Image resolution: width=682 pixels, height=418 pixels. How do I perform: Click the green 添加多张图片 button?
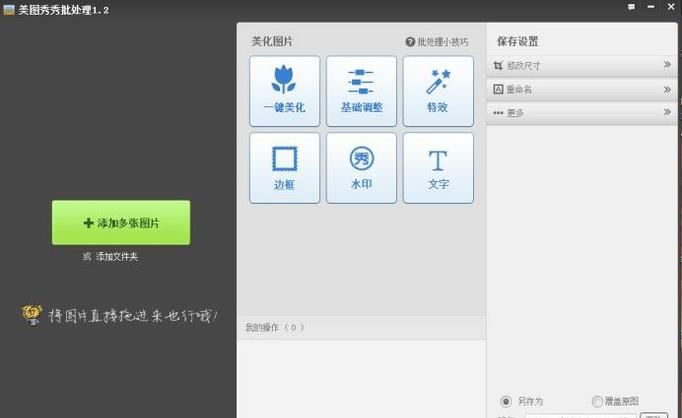point(121,223)
